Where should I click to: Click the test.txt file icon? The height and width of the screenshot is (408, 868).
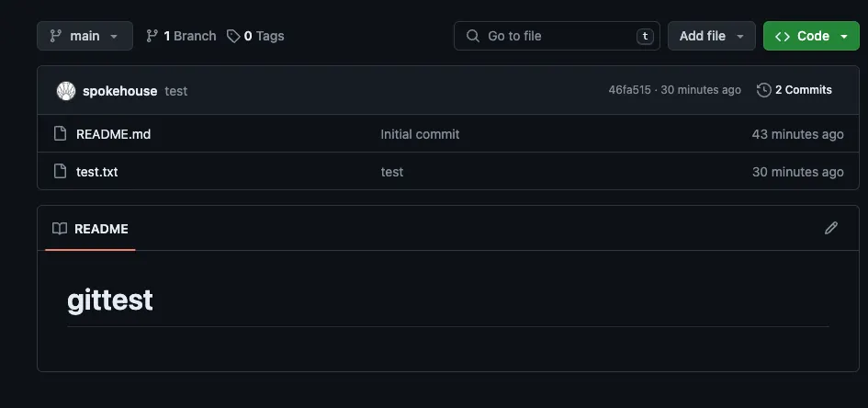(x=61, y=172)
